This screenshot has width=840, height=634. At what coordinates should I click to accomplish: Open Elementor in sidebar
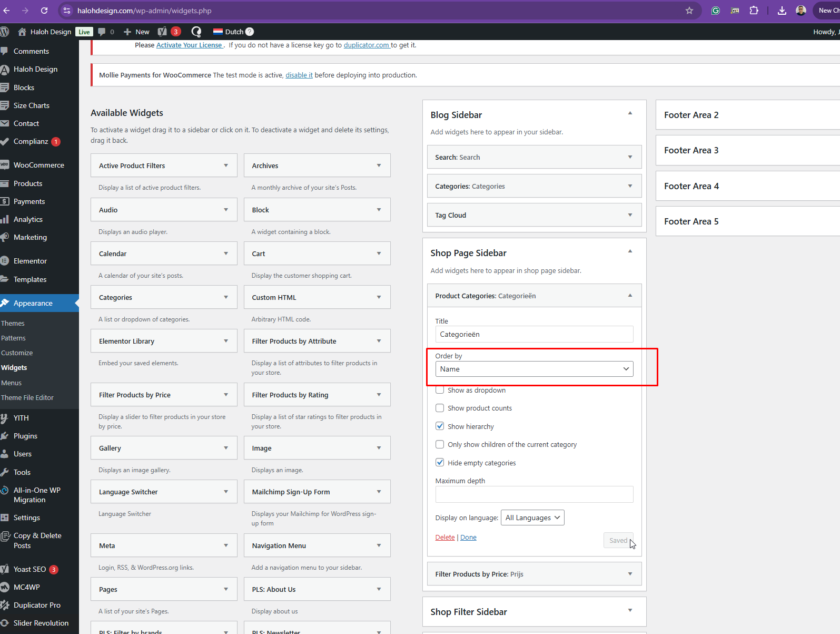[x=30, y=261]
